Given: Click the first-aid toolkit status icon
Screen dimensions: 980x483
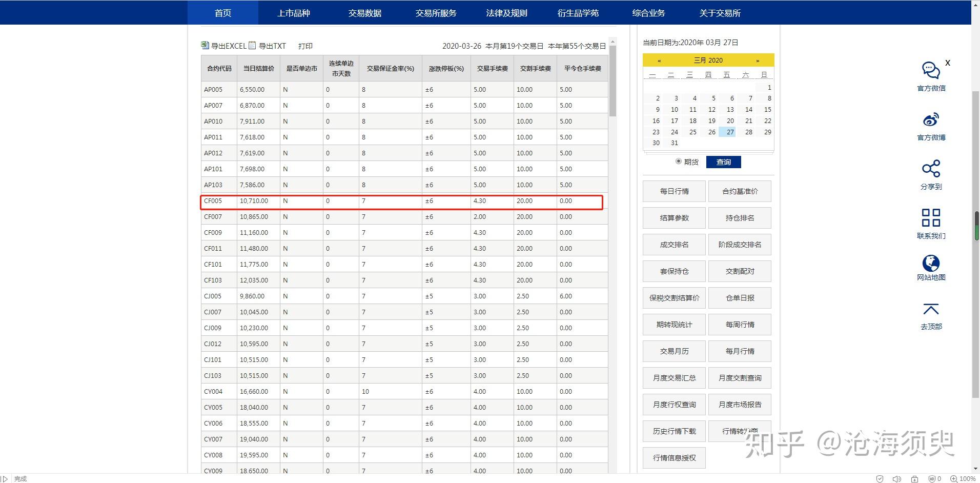Looking at the screenshot, I should click(x=914, y=479).
